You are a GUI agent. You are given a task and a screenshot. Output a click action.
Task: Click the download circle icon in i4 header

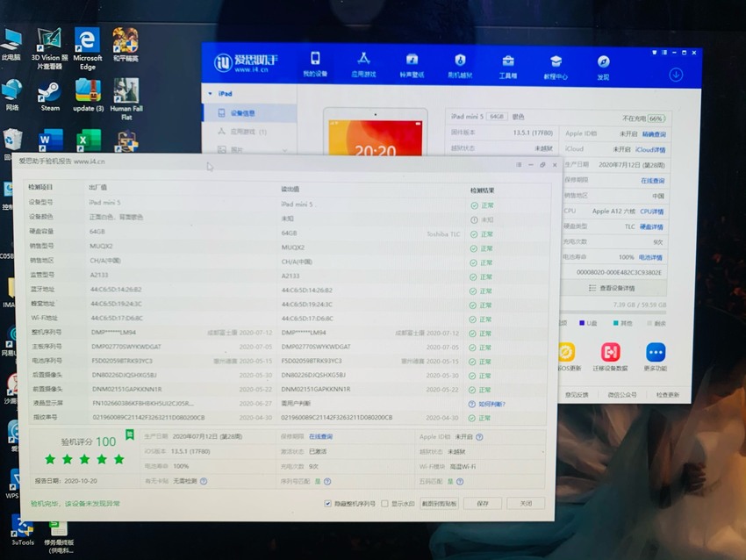676,75
